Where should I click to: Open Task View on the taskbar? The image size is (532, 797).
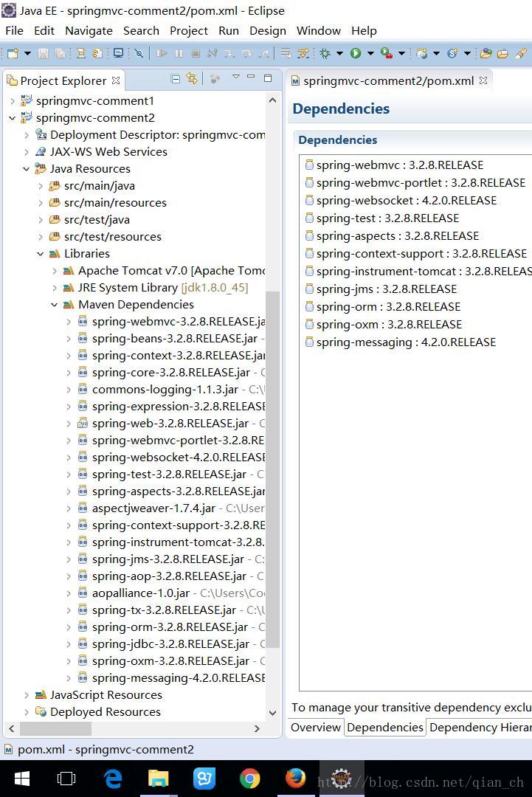click(66, 779)
